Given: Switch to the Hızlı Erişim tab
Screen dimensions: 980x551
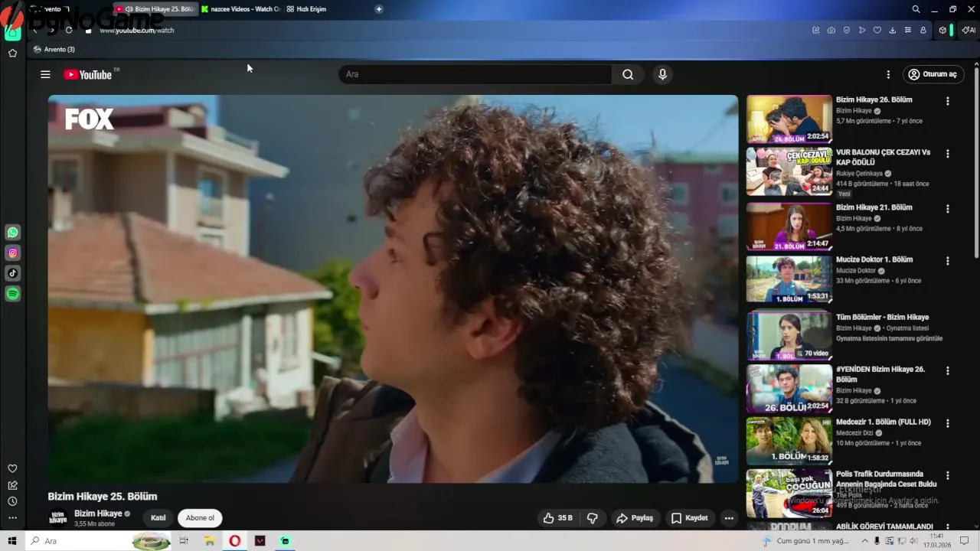Looking at the screenshot, I should pyautogui.click(x=306, y=9).
